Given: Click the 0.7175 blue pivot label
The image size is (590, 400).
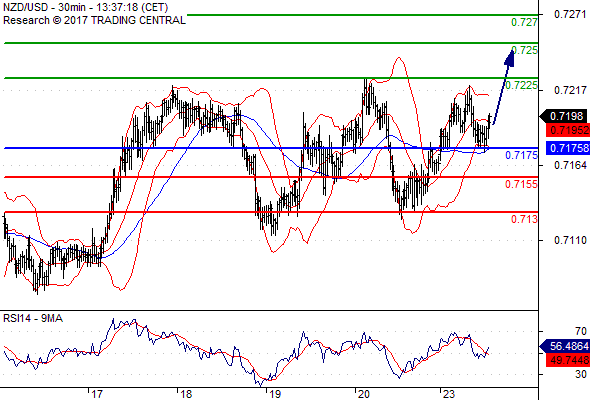Looking at the screenshot, I should [x=521, y=155].
